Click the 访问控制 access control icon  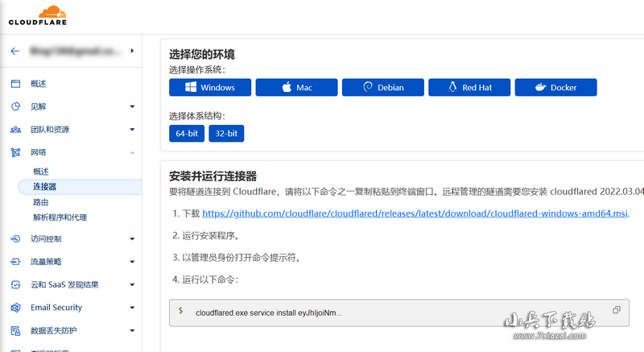point(15,239)
